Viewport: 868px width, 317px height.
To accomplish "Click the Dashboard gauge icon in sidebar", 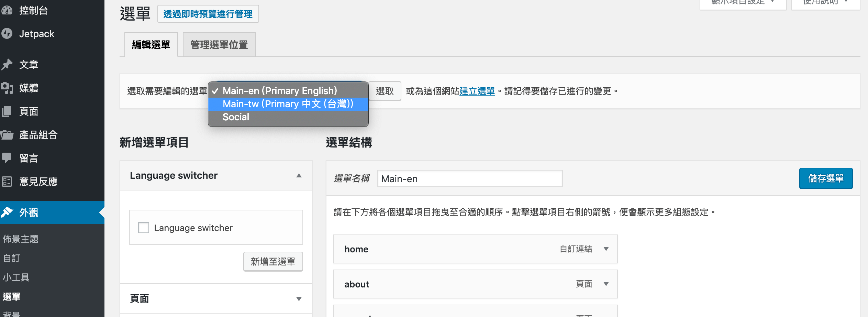I will 7,10.
